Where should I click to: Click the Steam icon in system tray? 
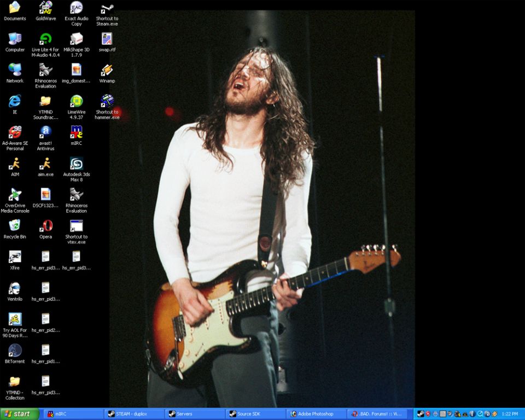click(x=421, y=414)
